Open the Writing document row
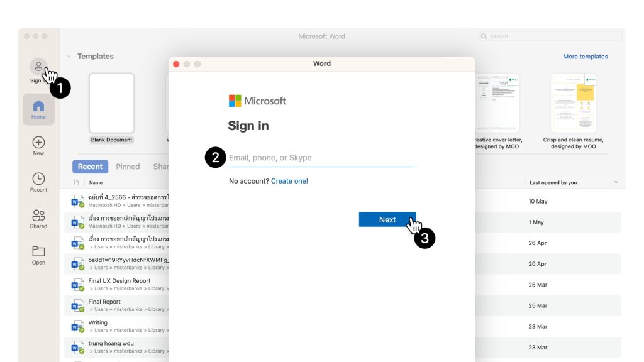 click(97, 322)
